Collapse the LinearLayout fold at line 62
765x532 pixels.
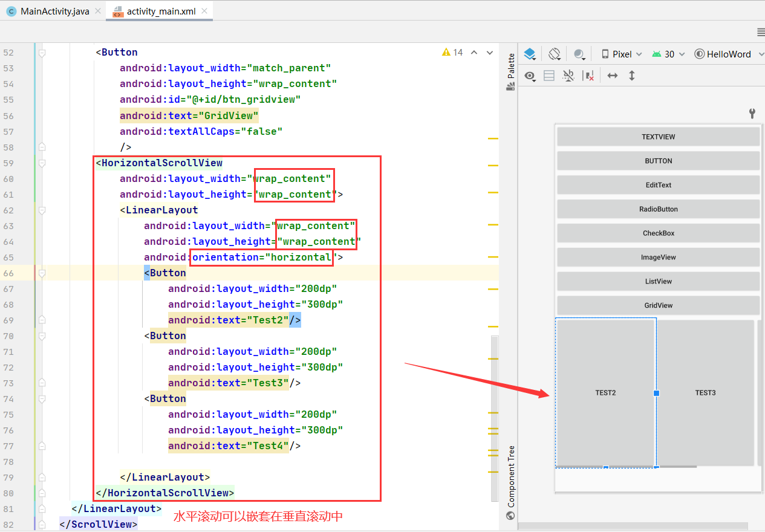click(x=42, y=210)
